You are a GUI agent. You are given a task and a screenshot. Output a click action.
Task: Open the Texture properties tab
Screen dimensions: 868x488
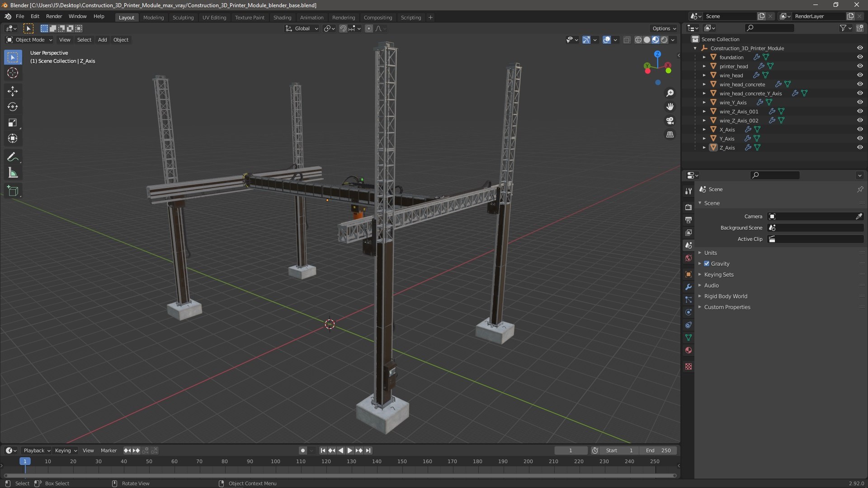[x=689, y=366]
